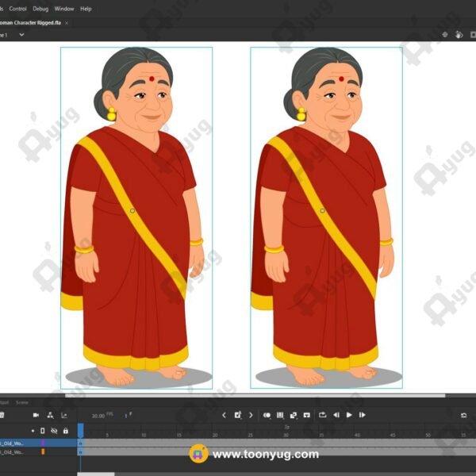476x476 pixels.
Task: Select the second Old_Wo layer
Action: click(x=38, y=452)
